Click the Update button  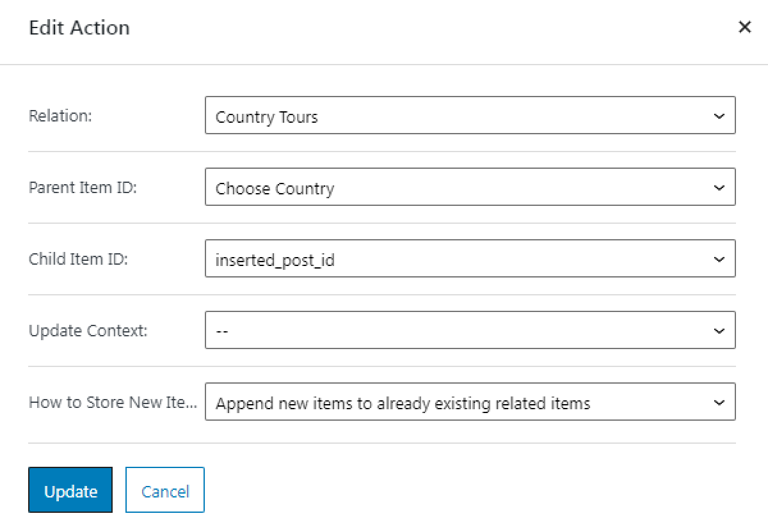[x=70, y=490]
